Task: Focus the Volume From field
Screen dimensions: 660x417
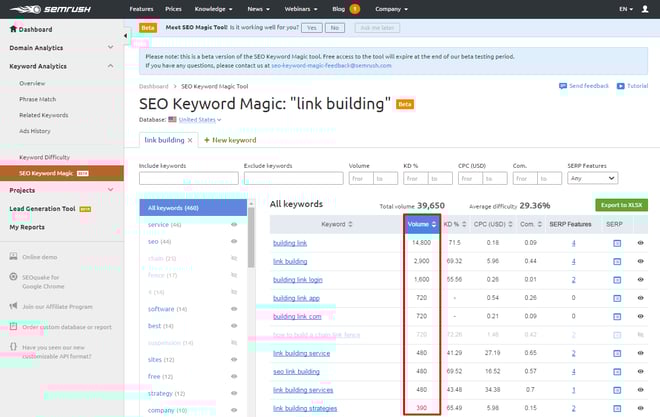Action: point(361,178)
